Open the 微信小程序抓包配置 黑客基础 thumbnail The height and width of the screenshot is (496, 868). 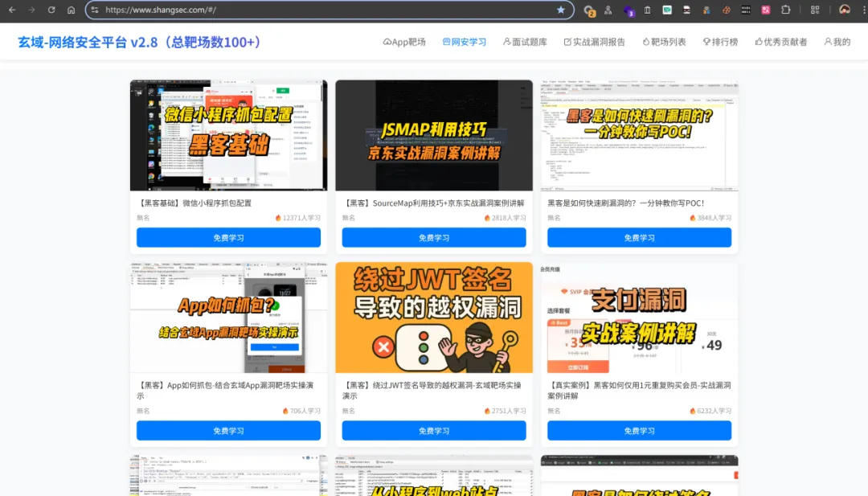point(228,135)
